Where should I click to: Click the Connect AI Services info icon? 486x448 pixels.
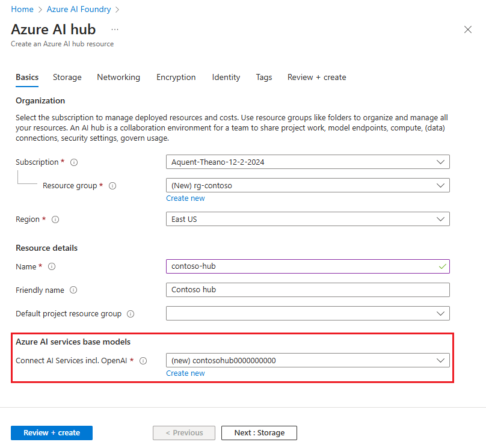tap(143, 361)
